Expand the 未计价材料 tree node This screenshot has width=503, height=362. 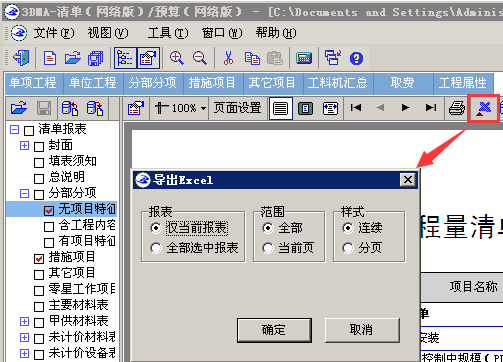point(24,337)
